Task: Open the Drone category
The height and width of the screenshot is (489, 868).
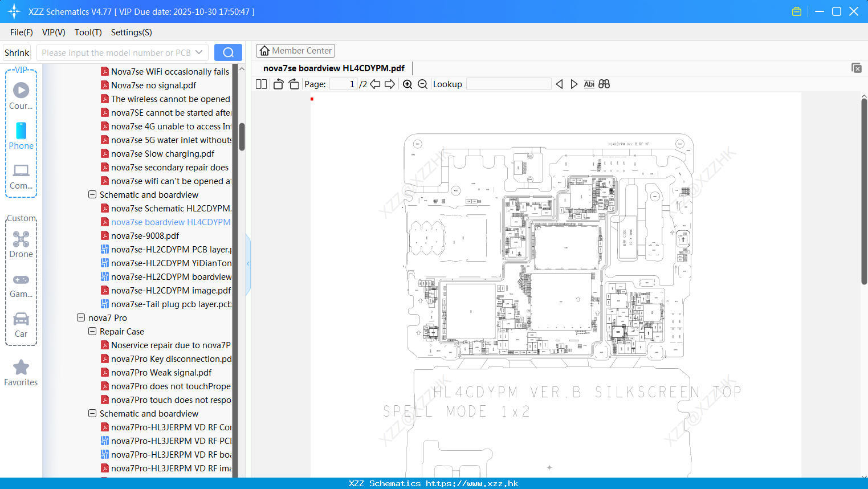Action: 21,245
